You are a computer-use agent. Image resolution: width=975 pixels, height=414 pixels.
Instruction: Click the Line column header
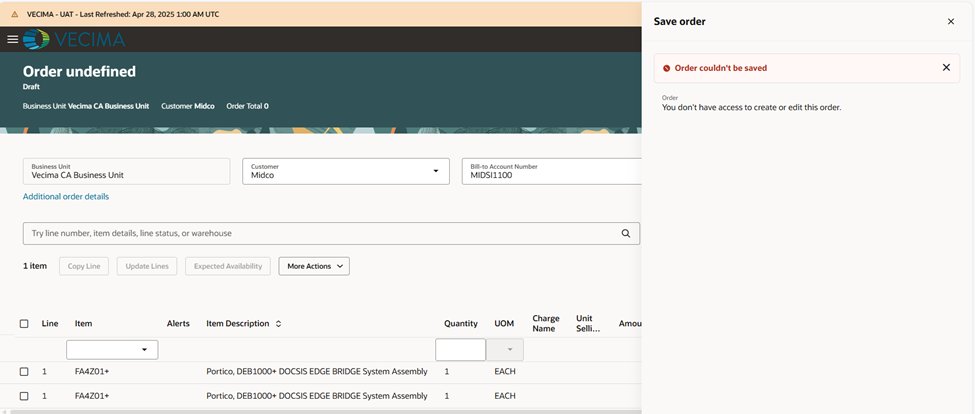[x=50, y=324]
